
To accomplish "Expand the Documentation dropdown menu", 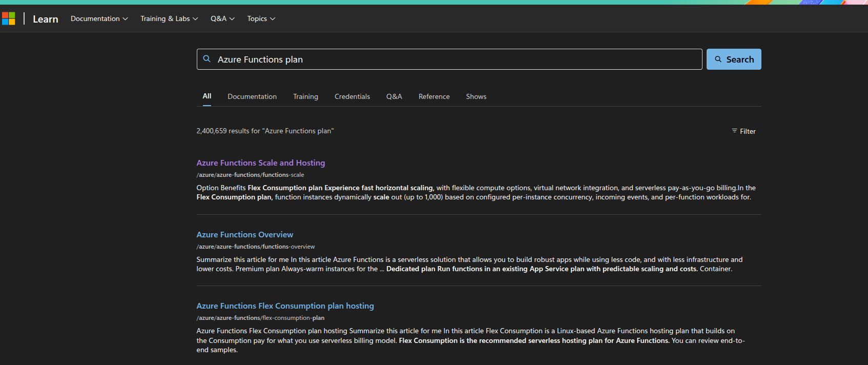I will pos(99,18).
